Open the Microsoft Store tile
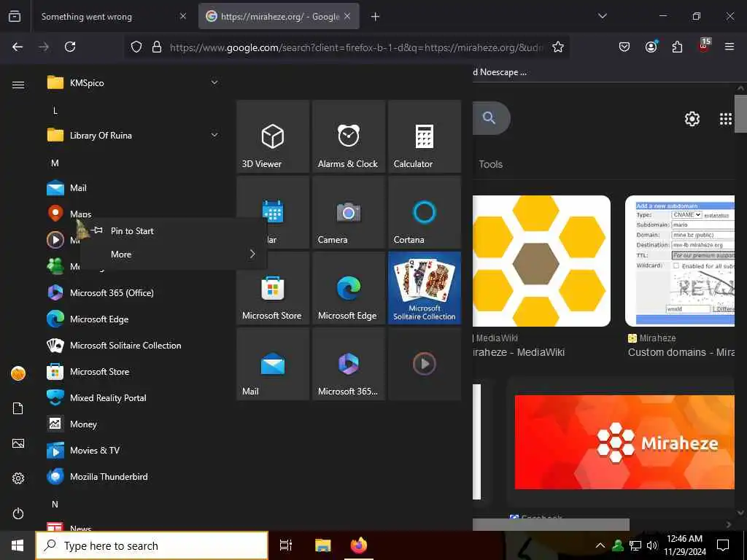 pyautogui.click(x=273, y=288)
